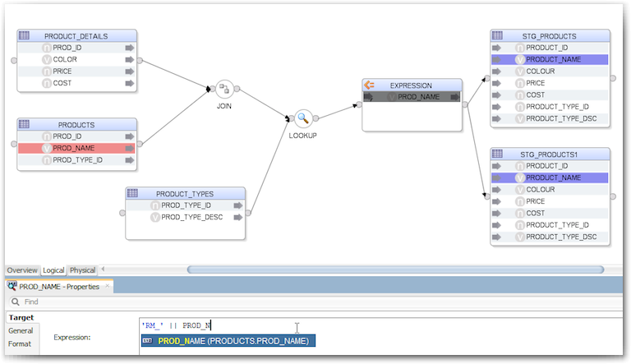Click the PRODUCTS table grid icon
The width and height of the screenshot is (631, 364).
pos(24,124)
